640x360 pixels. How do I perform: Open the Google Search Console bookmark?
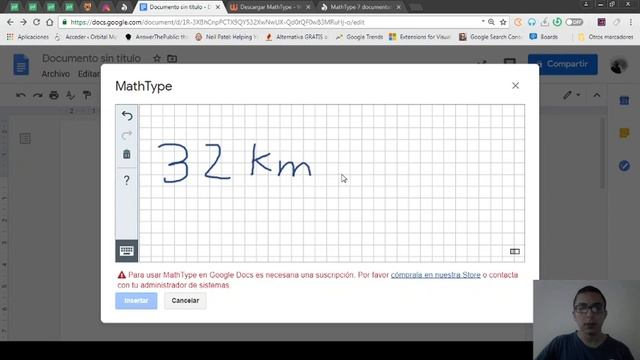[x=490, y=37]
